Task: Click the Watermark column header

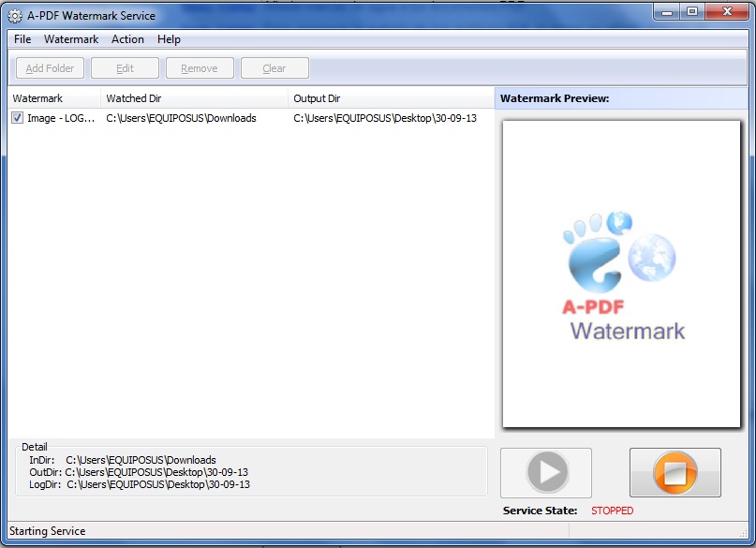Action: (x=54, y=98)
